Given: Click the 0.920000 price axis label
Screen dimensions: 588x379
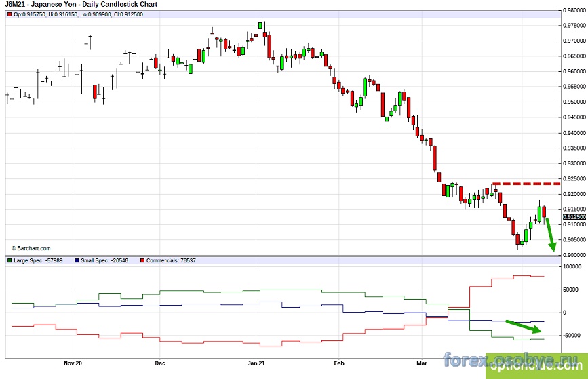Looking at the screenshot, I should click(574, 194).
